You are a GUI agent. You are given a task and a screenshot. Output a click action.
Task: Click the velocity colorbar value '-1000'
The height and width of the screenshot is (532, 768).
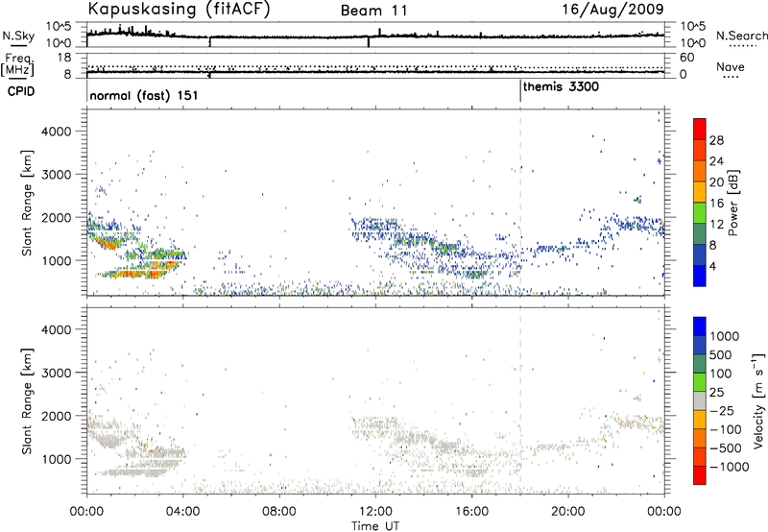point(730,467)
